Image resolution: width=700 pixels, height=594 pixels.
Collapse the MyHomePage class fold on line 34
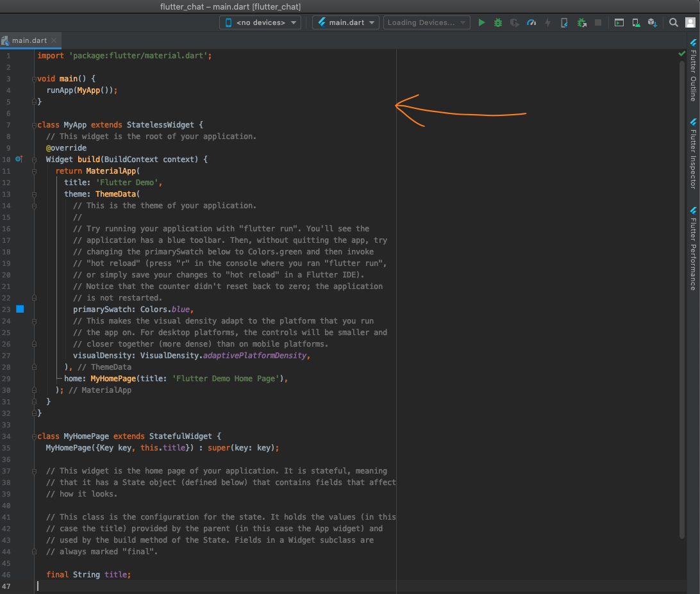(x=33, y=436)
